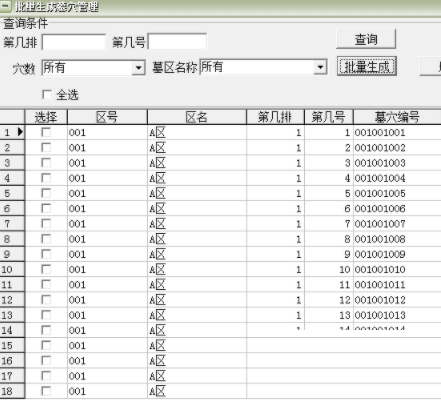Viewport: 441px width, 400px height.
Task: Check the select box in row 3
Action: (x=46, y=163)
